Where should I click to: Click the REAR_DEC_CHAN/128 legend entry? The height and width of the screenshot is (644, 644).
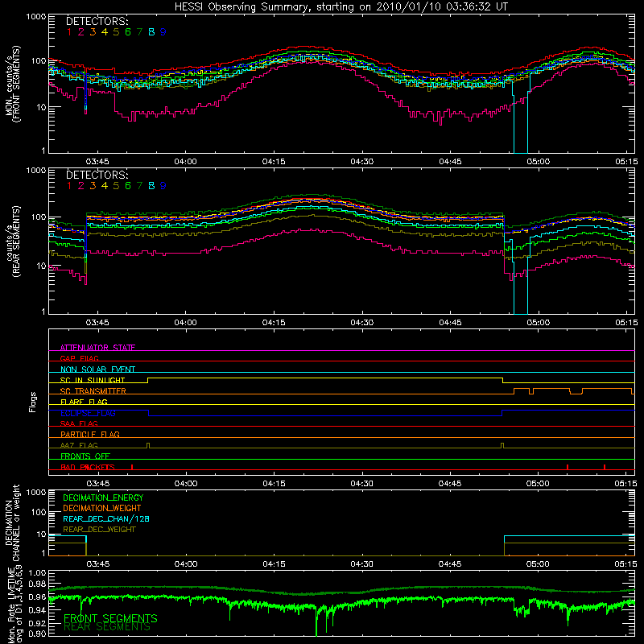[106, 518]
